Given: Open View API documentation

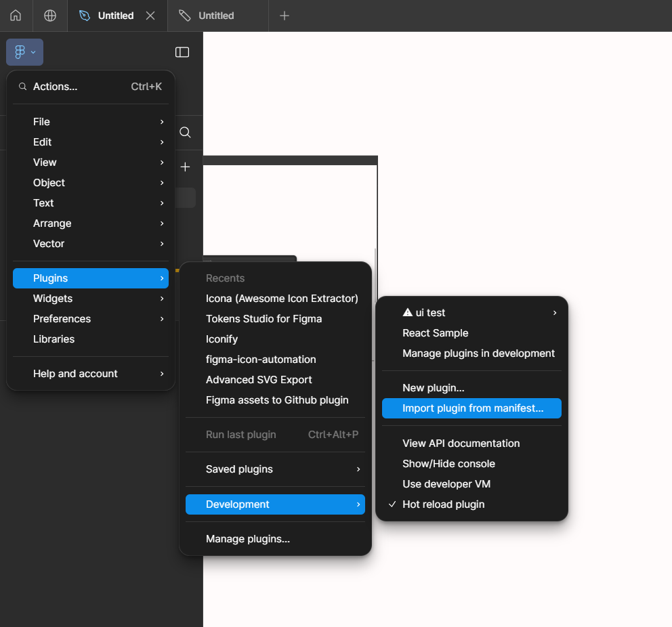Looking at the screenshot, I should [x=471, y=444].
